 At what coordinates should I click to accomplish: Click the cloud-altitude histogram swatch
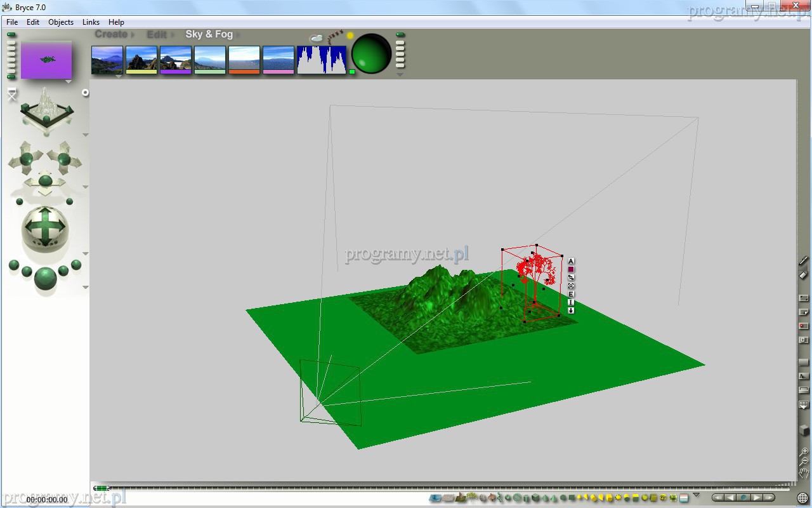(322, 60)
